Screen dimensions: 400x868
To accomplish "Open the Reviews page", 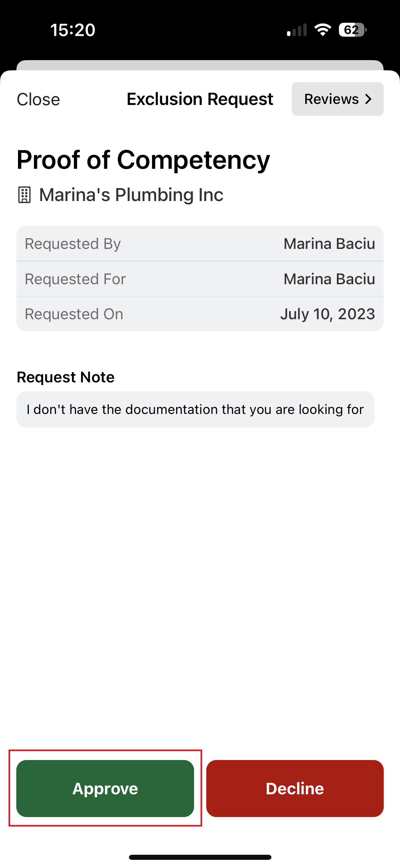I will click(x=337, y=99).
